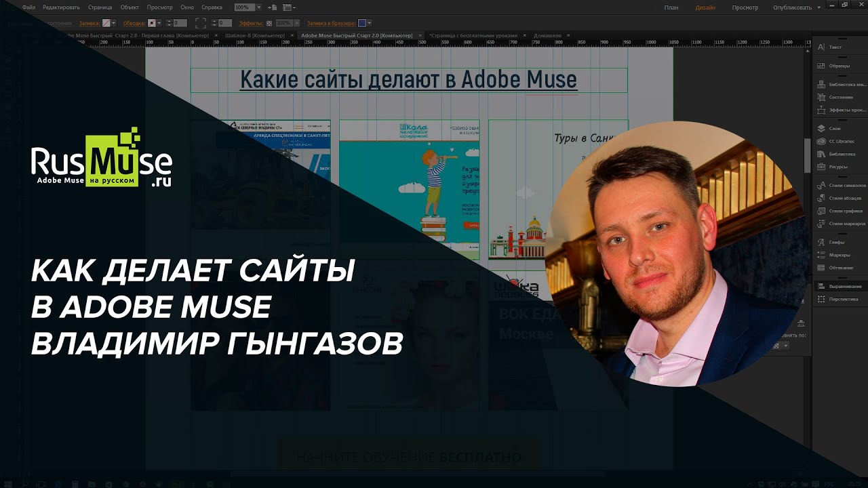Open the Страница menu
Screen dimensions: 868x488
100,7
